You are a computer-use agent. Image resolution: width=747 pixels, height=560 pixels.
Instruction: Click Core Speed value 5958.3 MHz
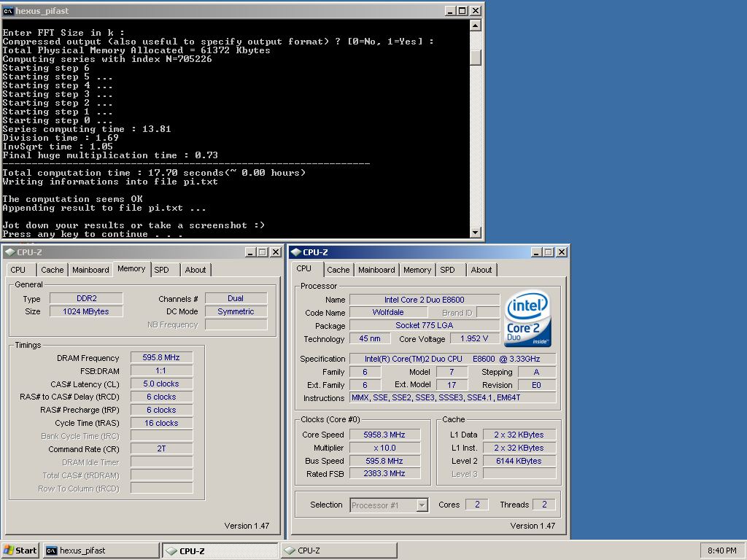tap(385, 435)
